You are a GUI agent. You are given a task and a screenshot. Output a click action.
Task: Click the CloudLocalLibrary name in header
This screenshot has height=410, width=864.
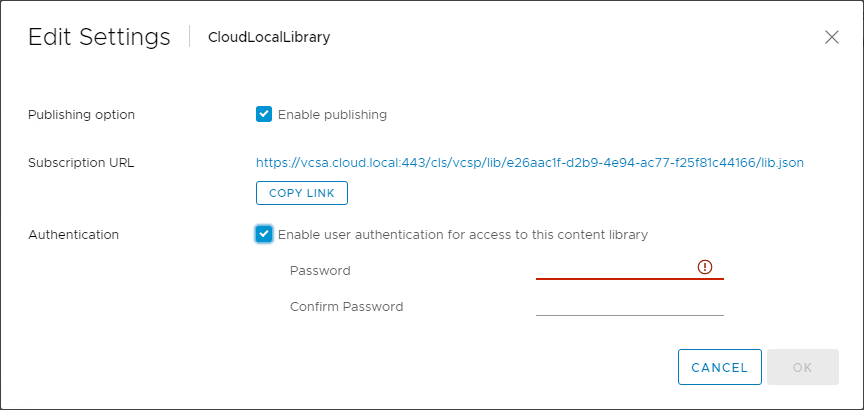point(268,38)
